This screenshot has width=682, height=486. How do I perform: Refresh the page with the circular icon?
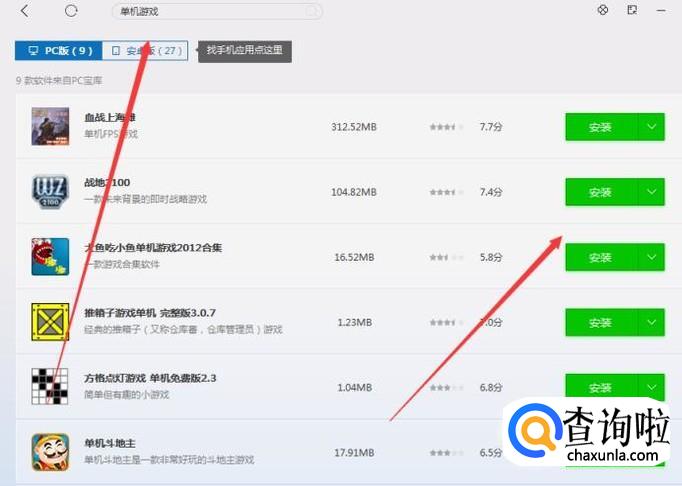[71, 10]
